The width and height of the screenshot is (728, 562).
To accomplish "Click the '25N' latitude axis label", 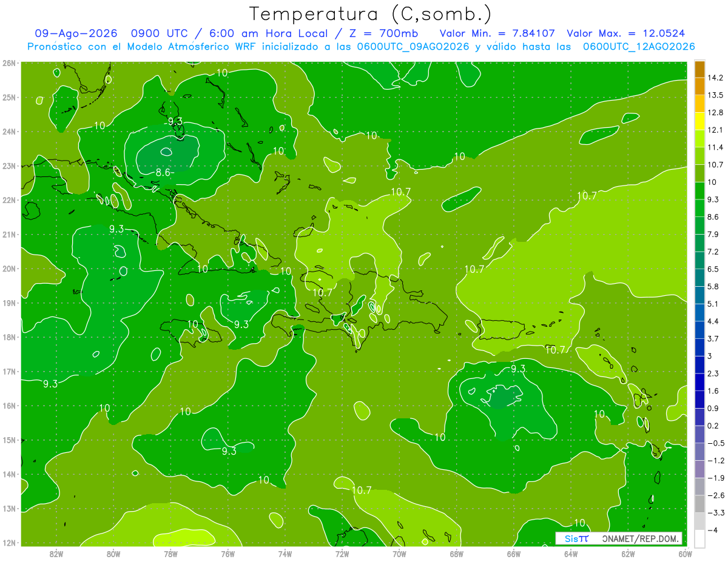I will point(8,98).
